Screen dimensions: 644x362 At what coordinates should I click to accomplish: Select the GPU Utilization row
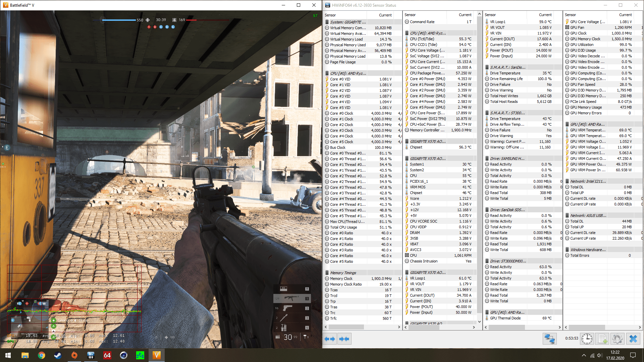(602, 45)
